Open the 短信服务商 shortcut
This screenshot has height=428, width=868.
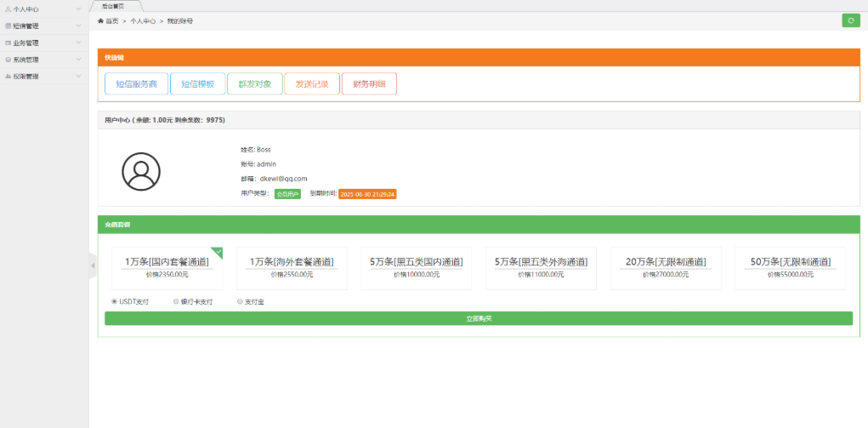coord(136,84)
